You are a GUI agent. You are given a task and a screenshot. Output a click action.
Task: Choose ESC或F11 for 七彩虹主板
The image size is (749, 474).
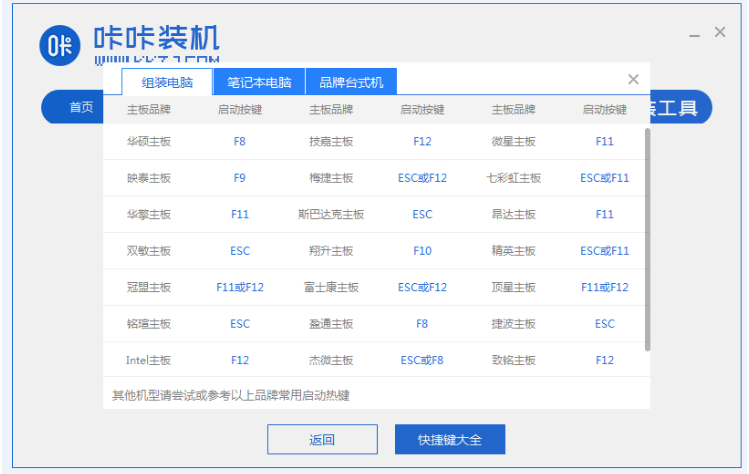(604, 178)
